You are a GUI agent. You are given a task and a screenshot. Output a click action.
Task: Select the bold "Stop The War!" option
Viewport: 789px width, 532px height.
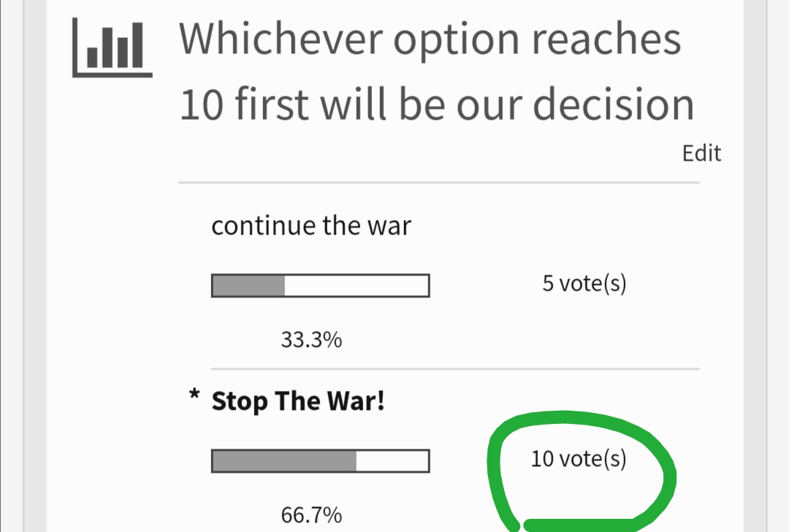(x=298, y=401)
